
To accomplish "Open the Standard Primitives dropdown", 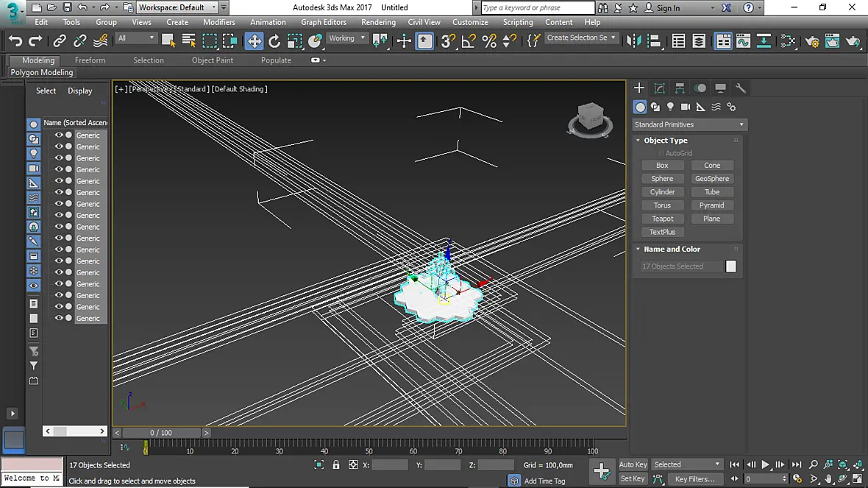I will pyautogui.click(x=689, y=124).
